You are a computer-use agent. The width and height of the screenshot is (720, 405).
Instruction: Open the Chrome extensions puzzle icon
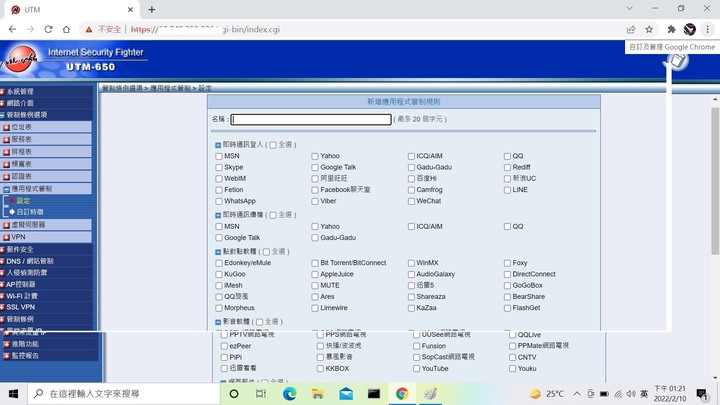point(671,29)
